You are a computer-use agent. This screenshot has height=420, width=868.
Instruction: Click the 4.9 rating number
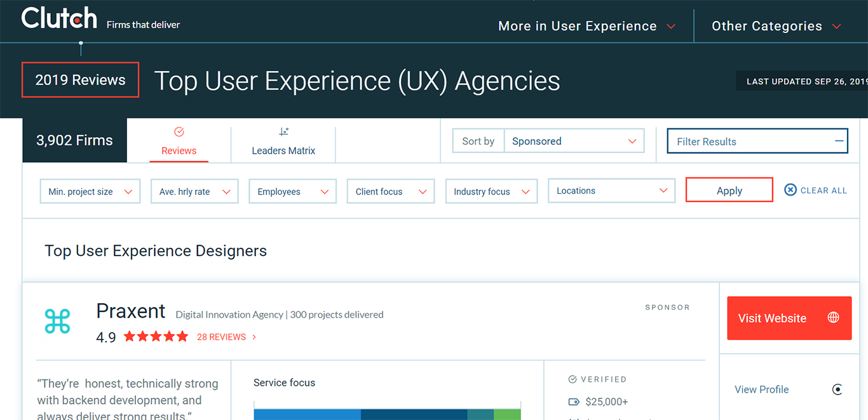[106, 337]
